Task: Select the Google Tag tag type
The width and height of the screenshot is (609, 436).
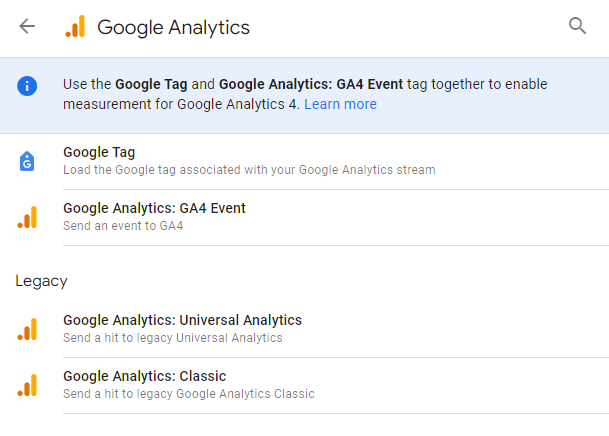Action: [304, 162]
